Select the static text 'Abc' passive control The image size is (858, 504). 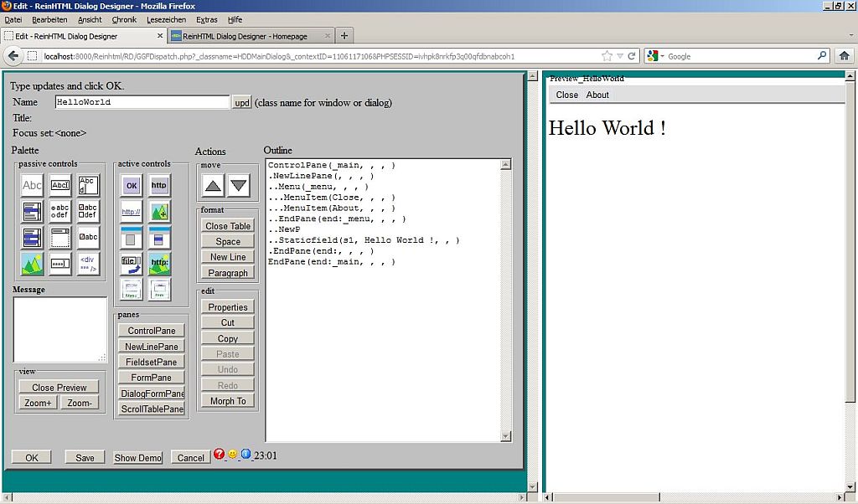point(32,185)
